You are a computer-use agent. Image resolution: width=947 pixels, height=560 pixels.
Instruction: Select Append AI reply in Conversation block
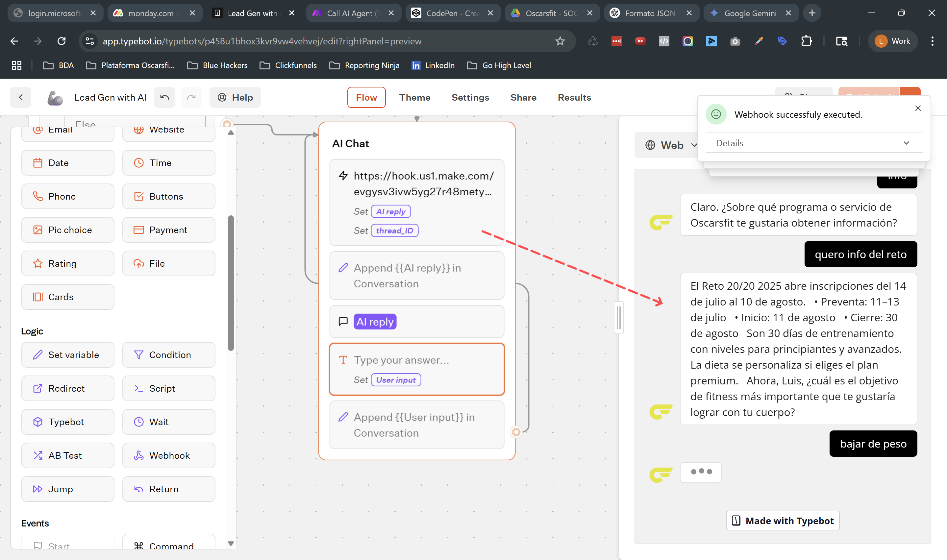(417, 276)
